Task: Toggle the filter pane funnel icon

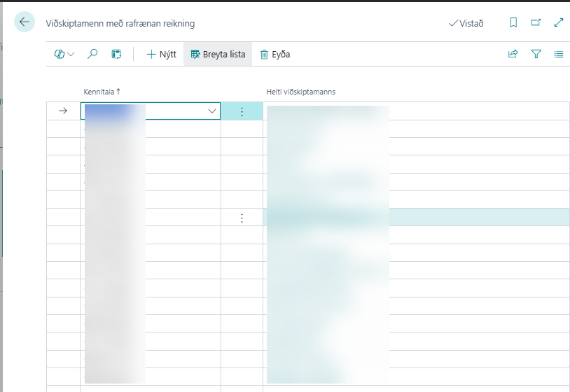Action: (x=536, y=54)
